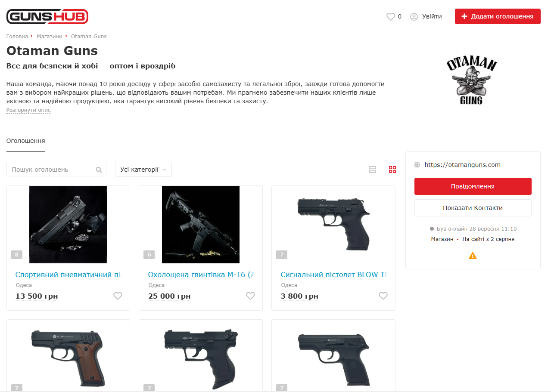The width and height of the screenshot is (551, 392).
Task: Click the orange warning report icon
Action: click(473, 256)
